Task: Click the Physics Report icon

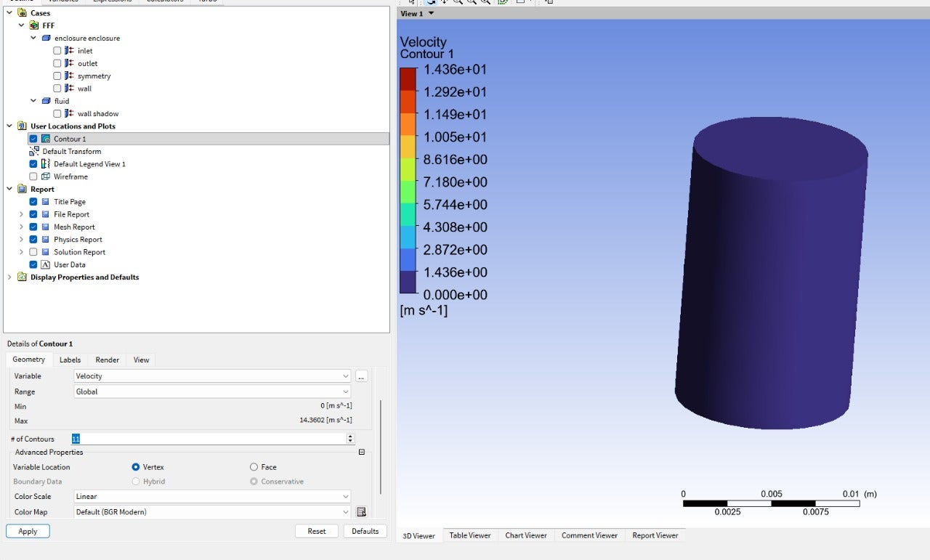Action: pyautogui.click(x=46, y=240)
